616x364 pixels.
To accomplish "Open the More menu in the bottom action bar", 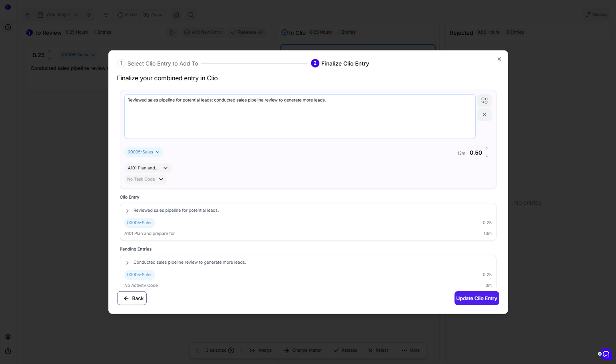I will coord(411,350).
